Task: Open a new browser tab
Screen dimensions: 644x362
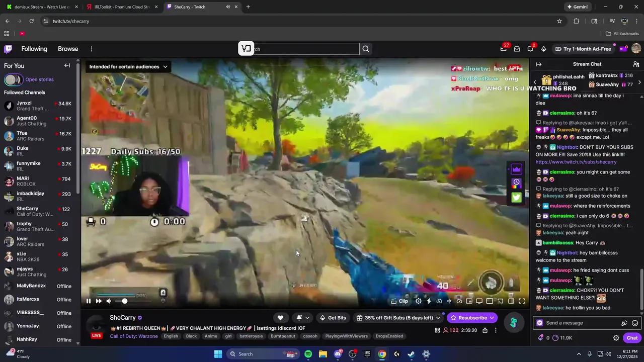Action: click(x=248, y=7)
